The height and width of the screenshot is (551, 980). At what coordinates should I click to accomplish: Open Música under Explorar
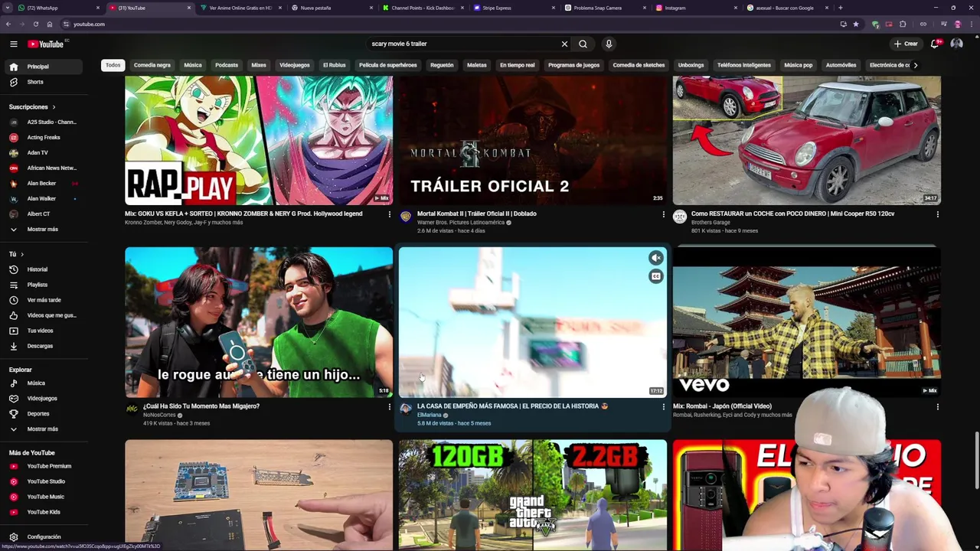[x=44, y=383]
